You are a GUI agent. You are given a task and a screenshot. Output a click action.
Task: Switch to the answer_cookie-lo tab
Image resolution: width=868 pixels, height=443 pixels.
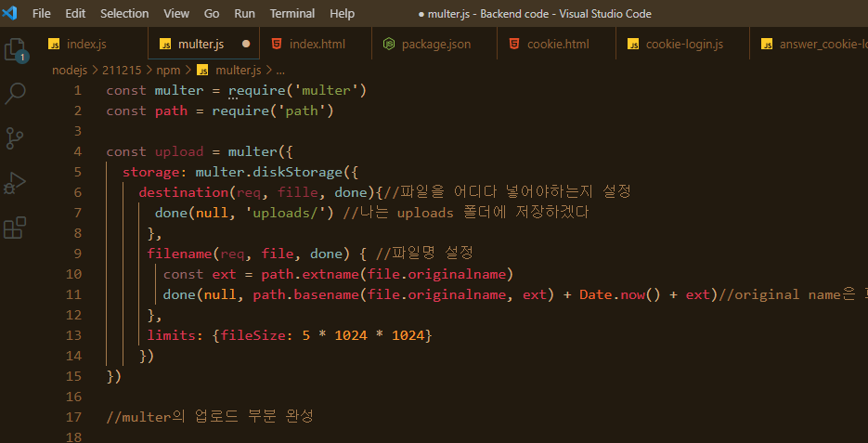pyautogui.click(x=809, y=44)
